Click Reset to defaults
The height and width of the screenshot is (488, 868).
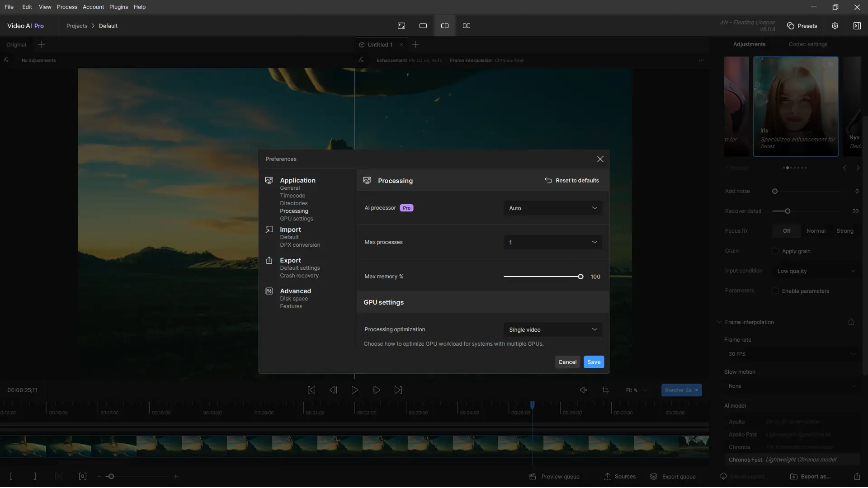coord(572,181)
